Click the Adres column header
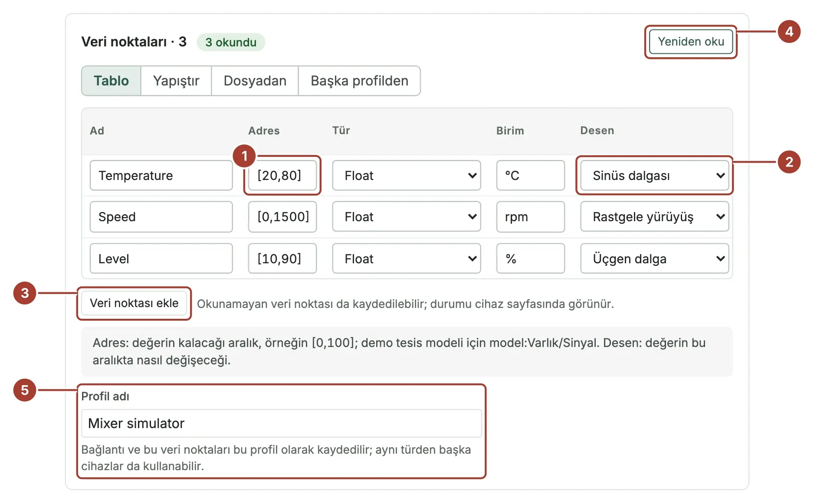 (x=264, y=131)
